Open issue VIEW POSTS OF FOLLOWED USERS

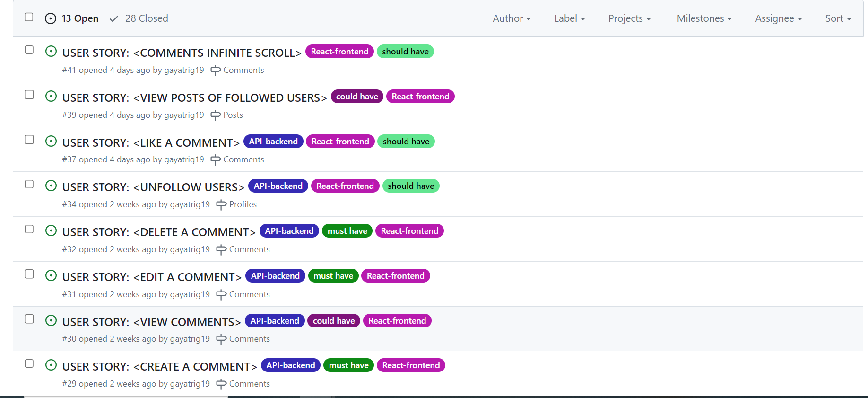point(195,97)
